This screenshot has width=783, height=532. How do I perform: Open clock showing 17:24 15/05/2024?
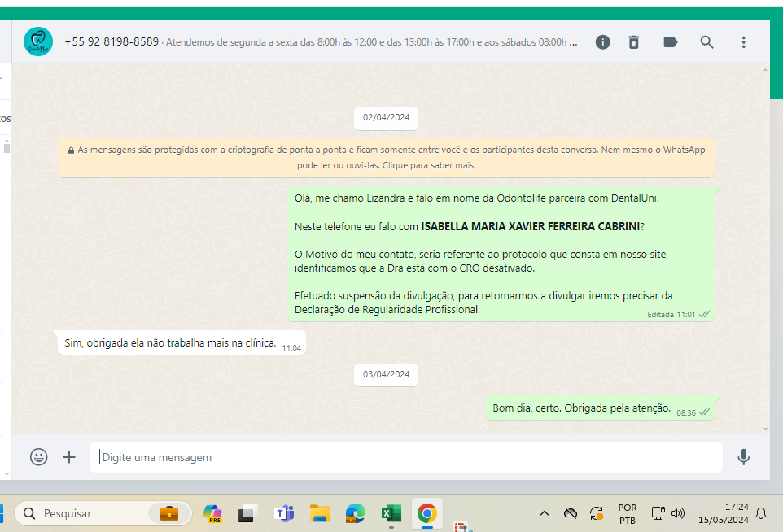(724, 513)
